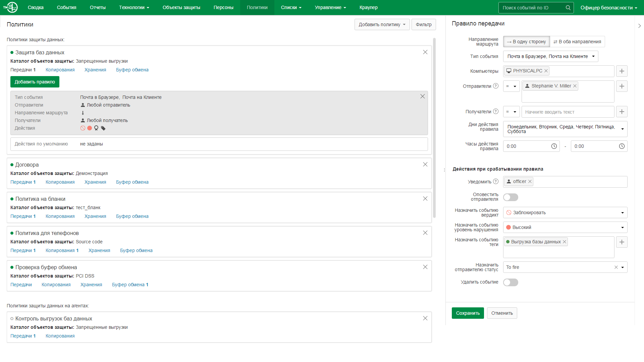Click the green Добавить правило button
The width and height of the screenshot is (644, 362).
pos(35,82)
